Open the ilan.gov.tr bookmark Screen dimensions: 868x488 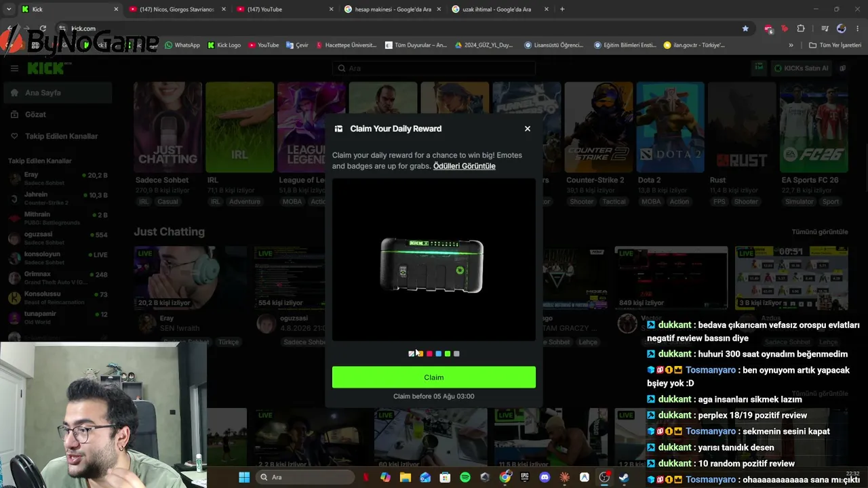coord(694,45)
